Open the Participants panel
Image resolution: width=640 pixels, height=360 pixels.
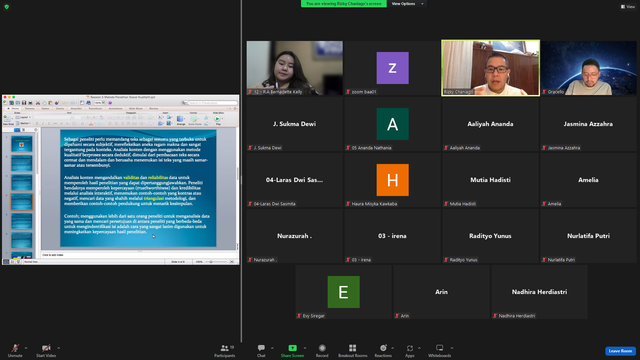coord(225,350)
